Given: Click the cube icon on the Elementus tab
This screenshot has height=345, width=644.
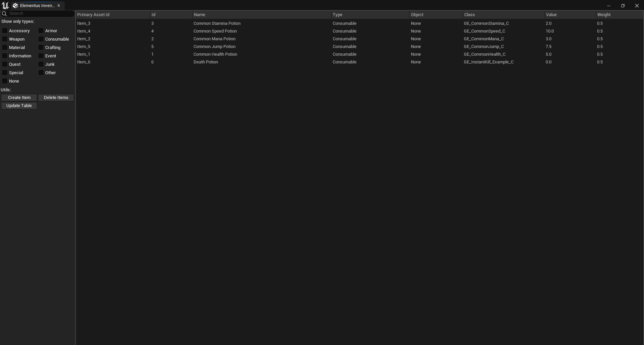Looking at the screenshot, I should [15, 5].
